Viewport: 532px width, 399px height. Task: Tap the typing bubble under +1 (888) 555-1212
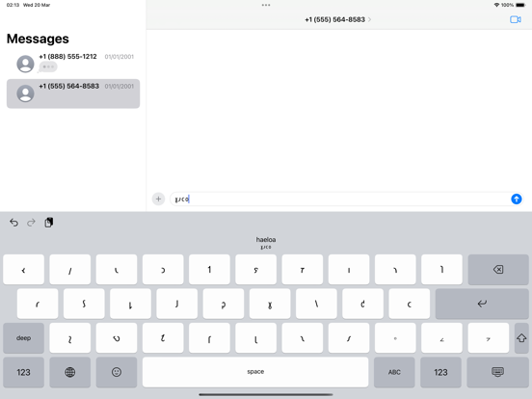tap(48, 66)
